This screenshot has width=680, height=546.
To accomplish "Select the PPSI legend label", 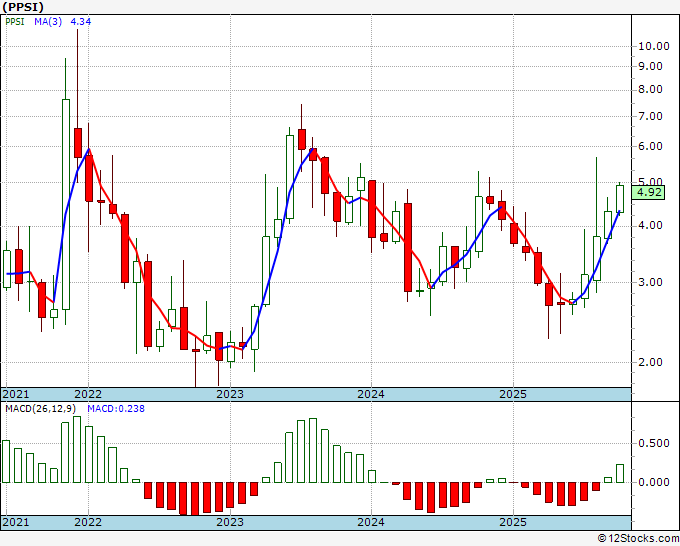I will pyautogui.click(x=15, y=21).
